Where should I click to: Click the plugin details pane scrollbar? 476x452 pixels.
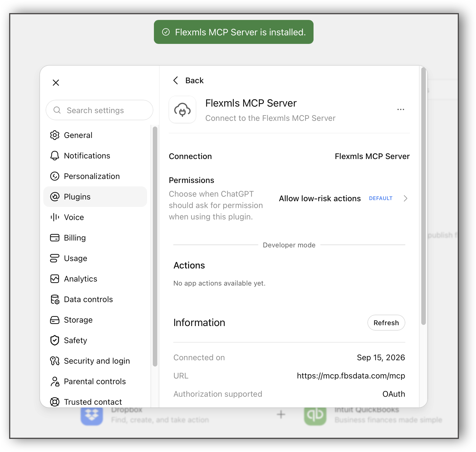[424, 196]
